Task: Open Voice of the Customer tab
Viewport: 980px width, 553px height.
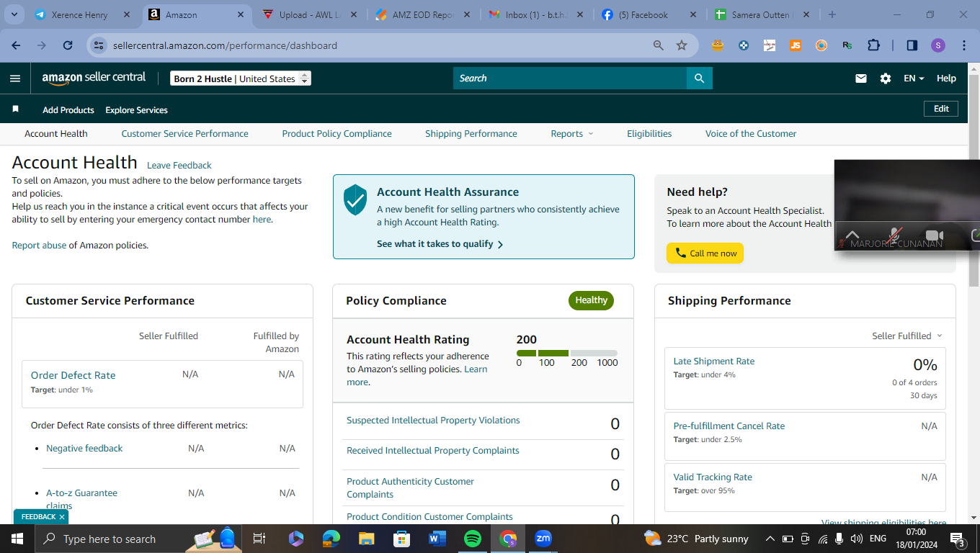Action: point(751,134)
